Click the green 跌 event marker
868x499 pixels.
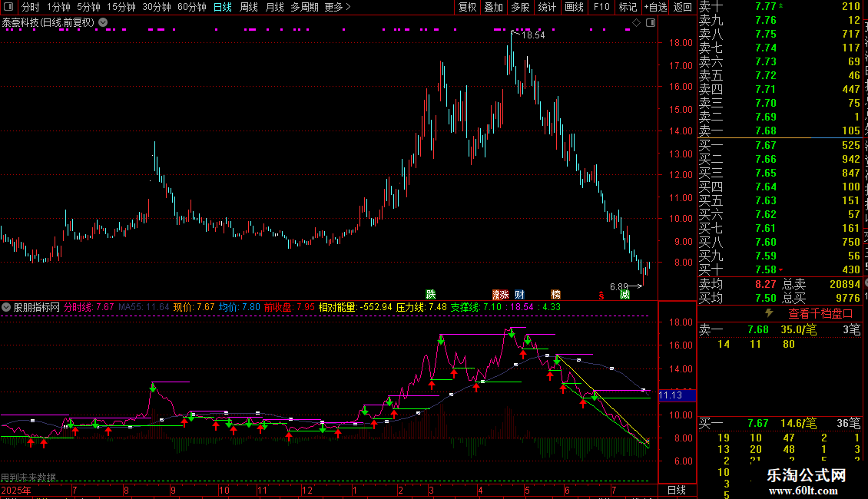click(431, 294)
